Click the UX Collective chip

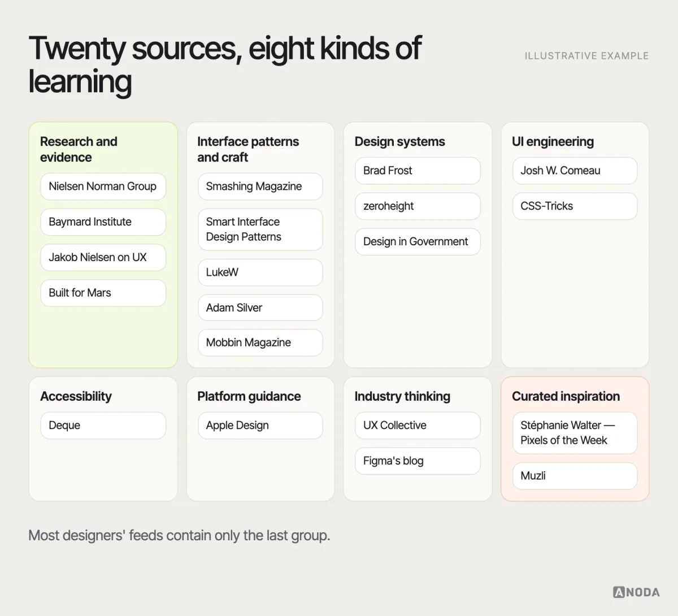(418, 426)
